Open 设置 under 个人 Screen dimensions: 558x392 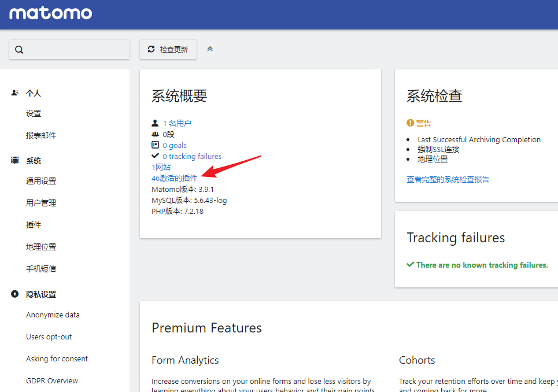pos(34,113)
